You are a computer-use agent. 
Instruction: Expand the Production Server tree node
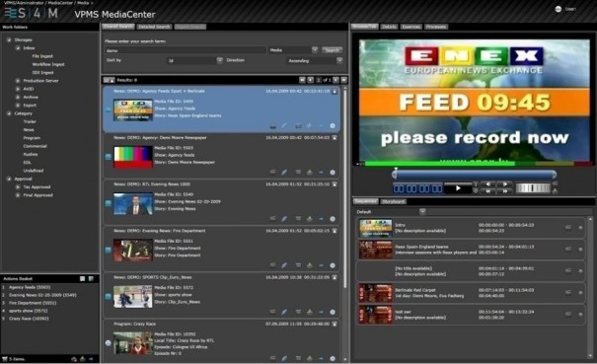click(x=18, y=81)
